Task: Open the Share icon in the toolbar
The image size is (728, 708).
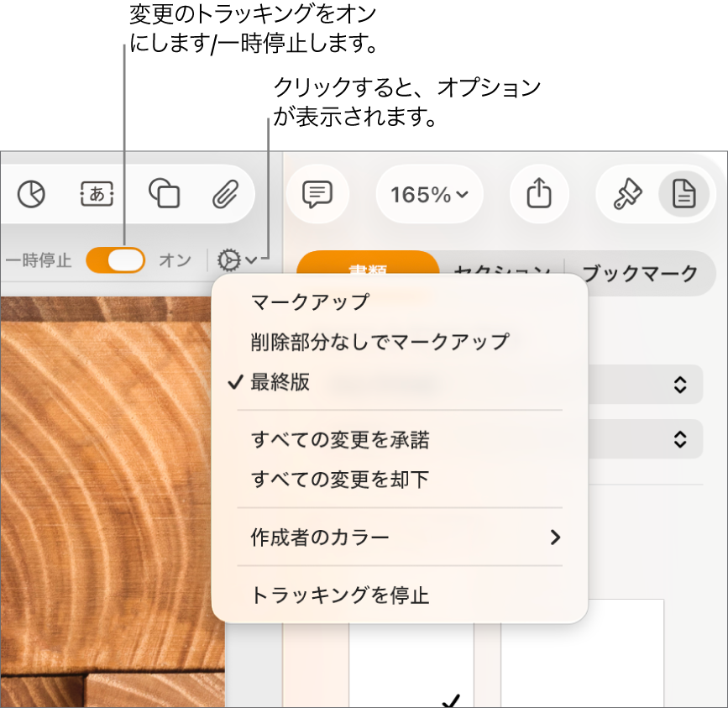Action: [x=539, y=194]
